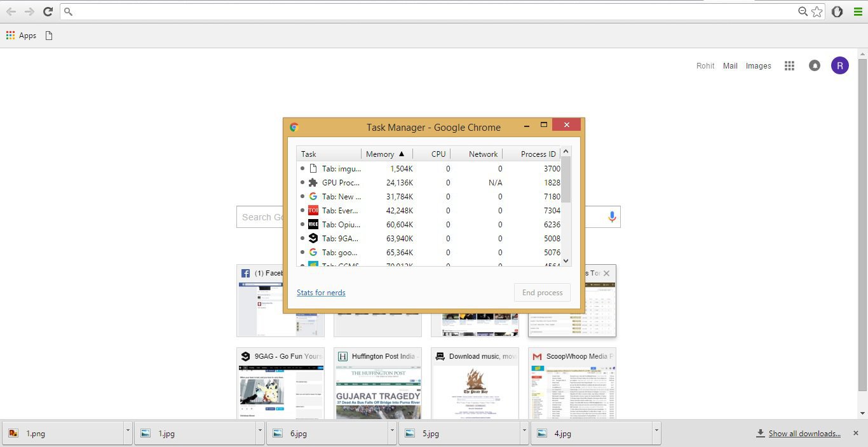The width and height of the screenshot is (868, 447).
Task: Select the GPU Process puzzle icon
Action: coord(313,182)
